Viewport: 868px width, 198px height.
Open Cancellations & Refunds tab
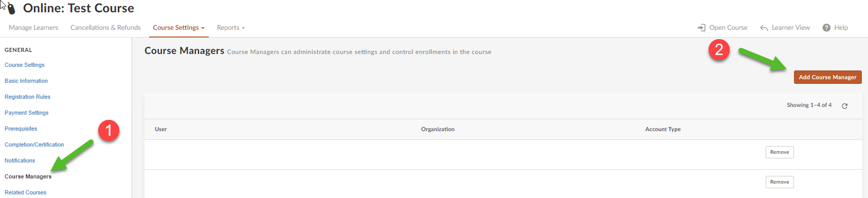coord(105,28)
